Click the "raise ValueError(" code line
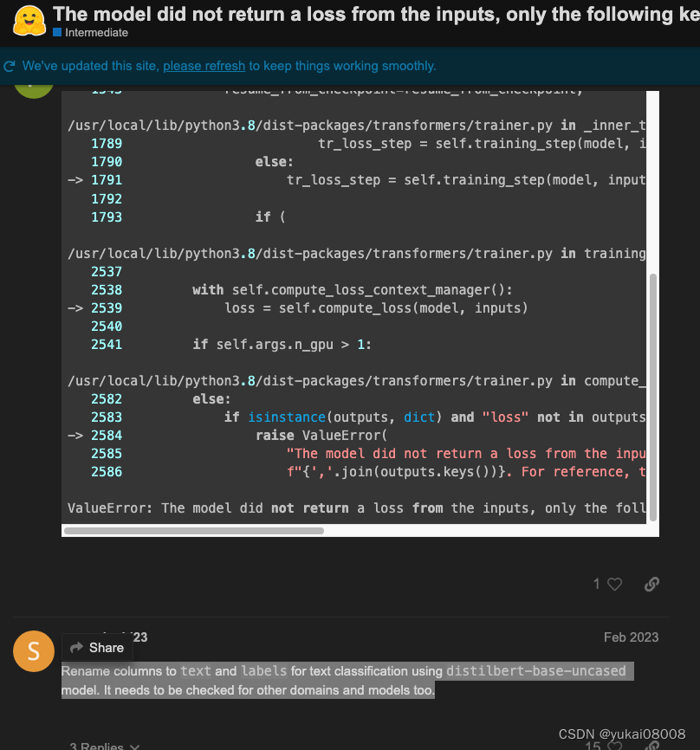The width and height of the screenshot is (700, 750). (321, 436)
